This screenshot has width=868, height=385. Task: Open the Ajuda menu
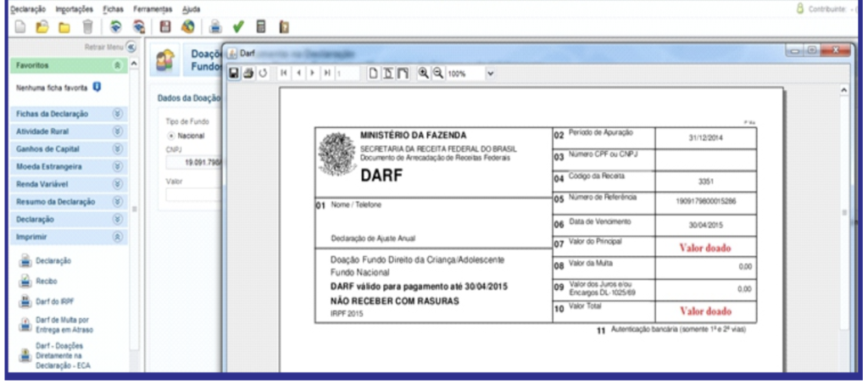pos(191,9)
